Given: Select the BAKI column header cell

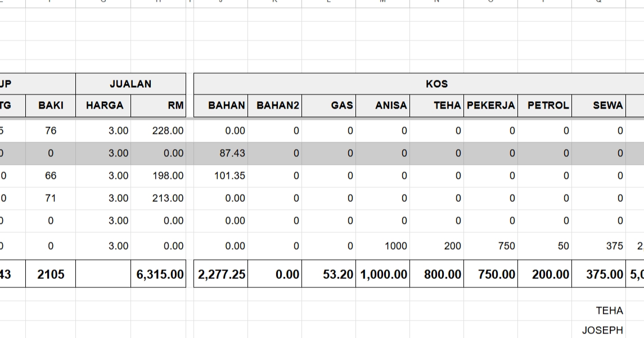Looking at the screenshot, I should [x=51, y=105].
